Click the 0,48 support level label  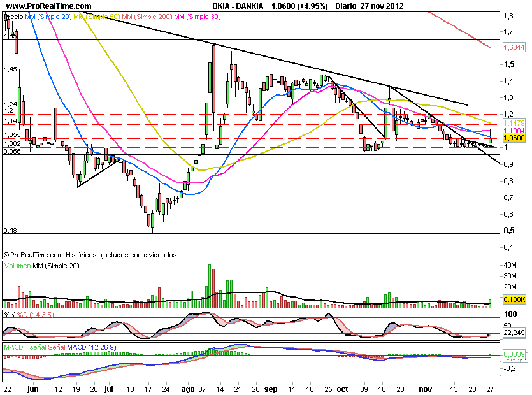[10, 230]
